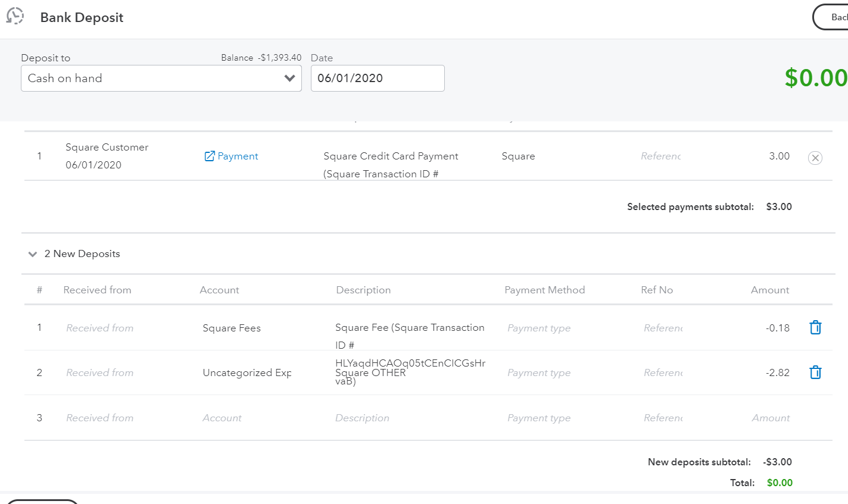
Task: Open Payment type selector on deposit line 2
Action: pyautogui.click(x=538, y=372)
